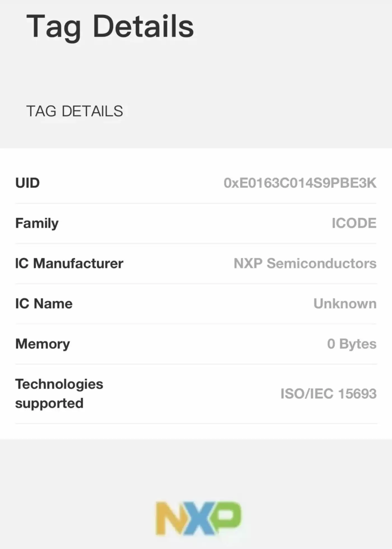Tap the word Technologies in last row
This screenshot has height=549, width=392.
[x=59, y=384]
